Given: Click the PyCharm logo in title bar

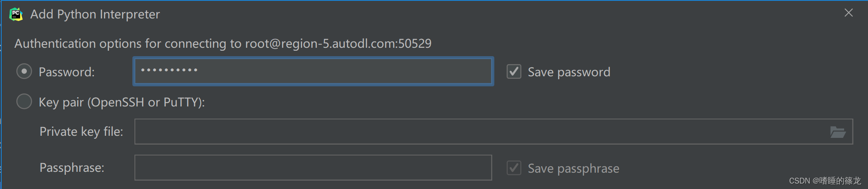Looking at the screenshot, I should 16,14.
